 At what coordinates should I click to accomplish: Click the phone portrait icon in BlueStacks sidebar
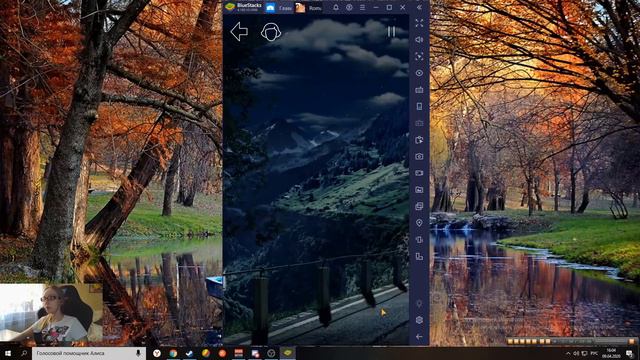[419, 107]
